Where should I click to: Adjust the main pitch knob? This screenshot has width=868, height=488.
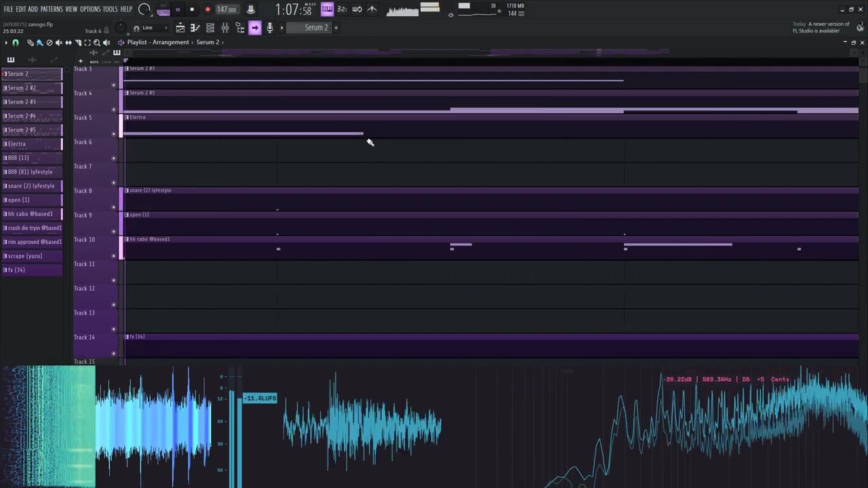pos(121,28)
